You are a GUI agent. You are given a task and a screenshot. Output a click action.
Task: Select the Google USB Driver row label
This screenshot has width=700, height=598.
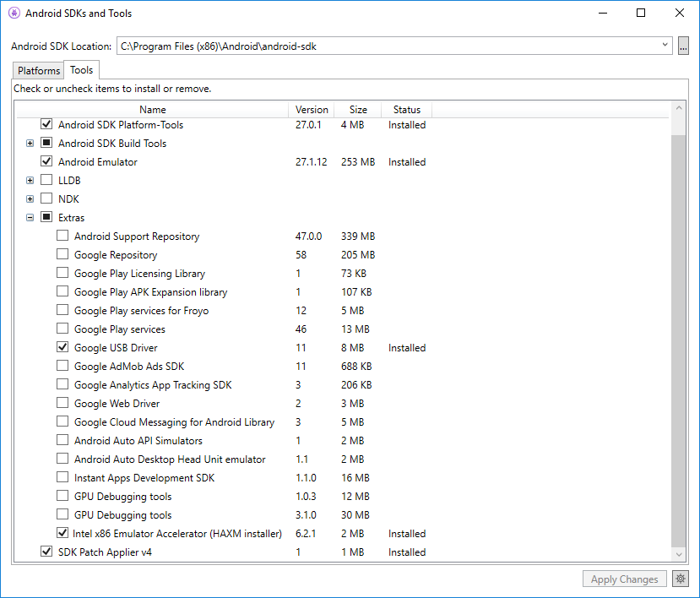point(116,348)
